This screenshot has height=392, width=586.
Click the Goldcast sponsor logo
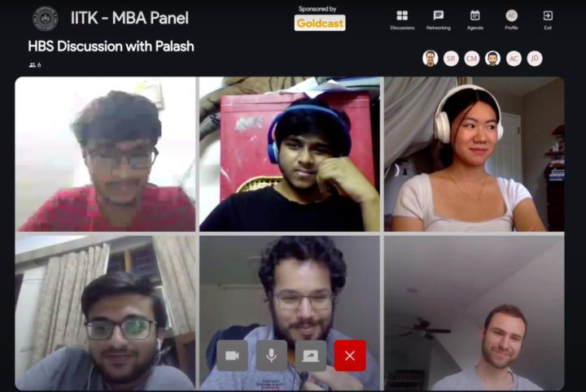coord(320,23)
